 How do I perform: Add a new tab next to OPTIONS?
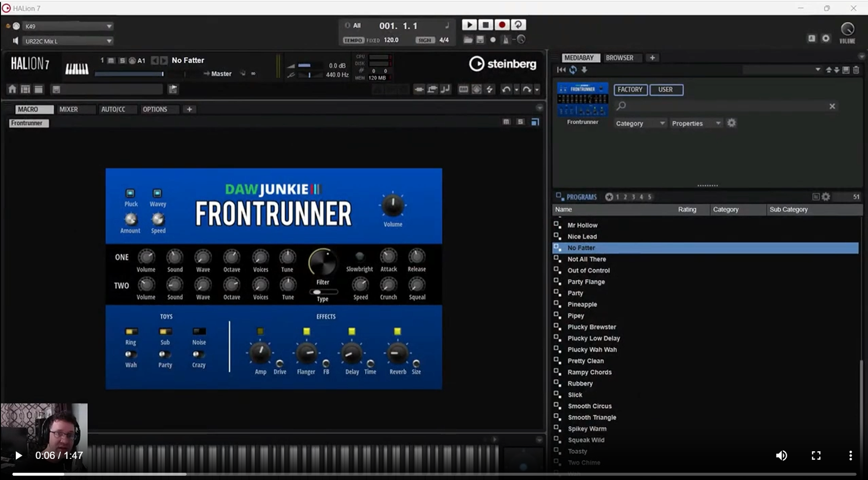point(189,109)
